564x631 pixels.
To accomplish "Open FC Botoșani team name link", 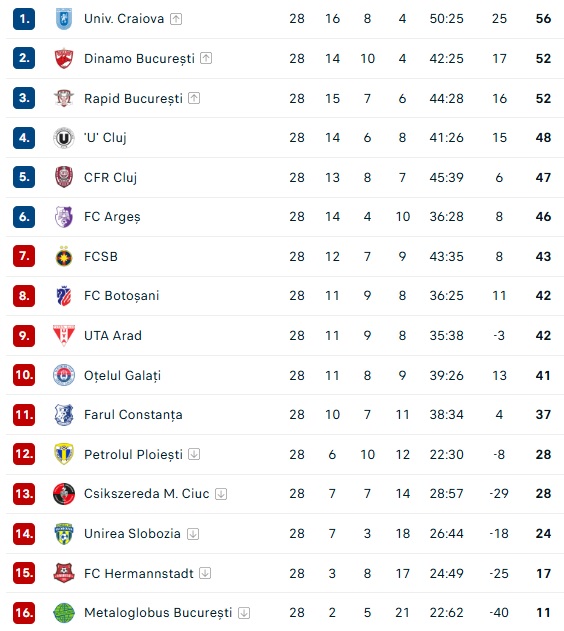I will 121,296.
